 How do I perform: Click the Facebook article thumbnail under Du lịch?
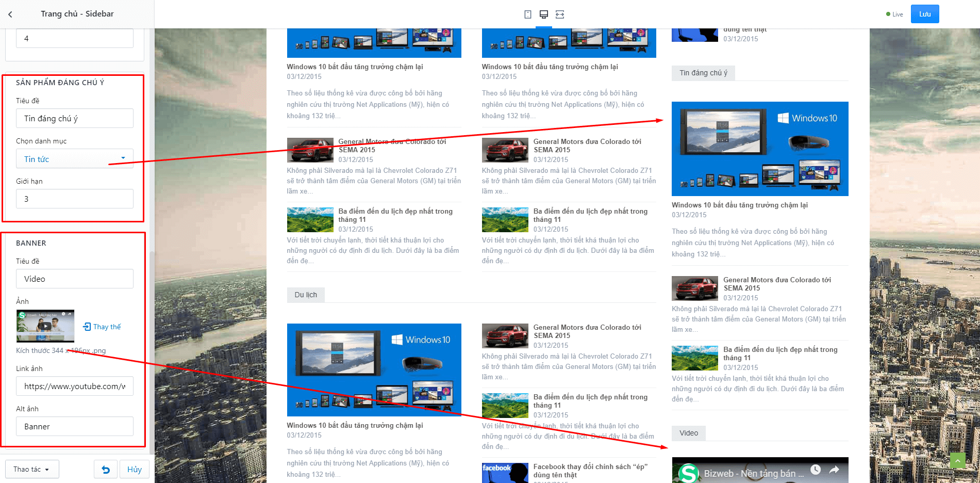pos(505,473)
